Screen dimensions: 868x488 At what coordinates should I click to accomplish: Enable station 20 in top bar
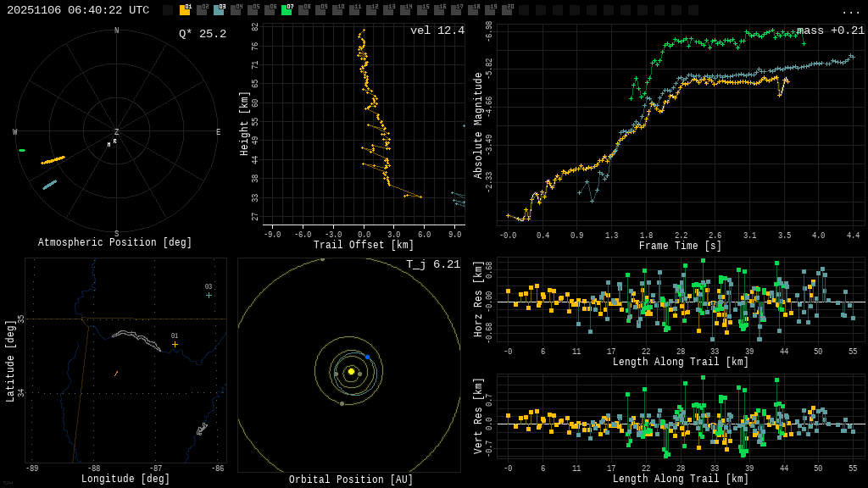(x=507, y=10)
